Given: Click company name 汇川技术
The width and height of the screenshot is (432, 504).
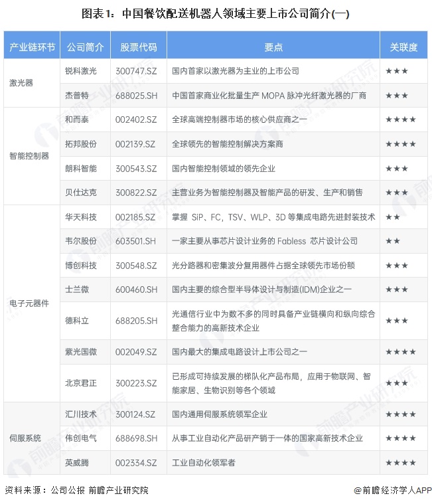Looking at the screenshot, I should 81,414.
